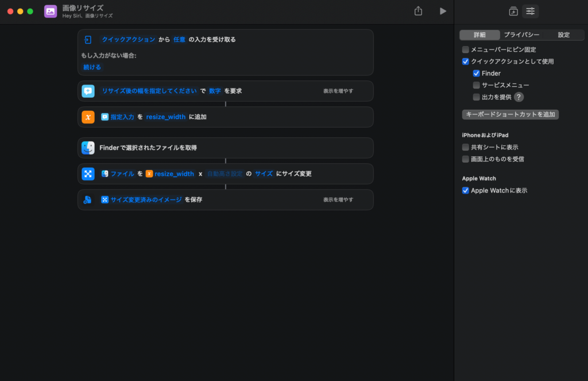Switch to the 設定 tab
Image resolution: width=588 pixels, height=381 pixels.
[564, 35]
